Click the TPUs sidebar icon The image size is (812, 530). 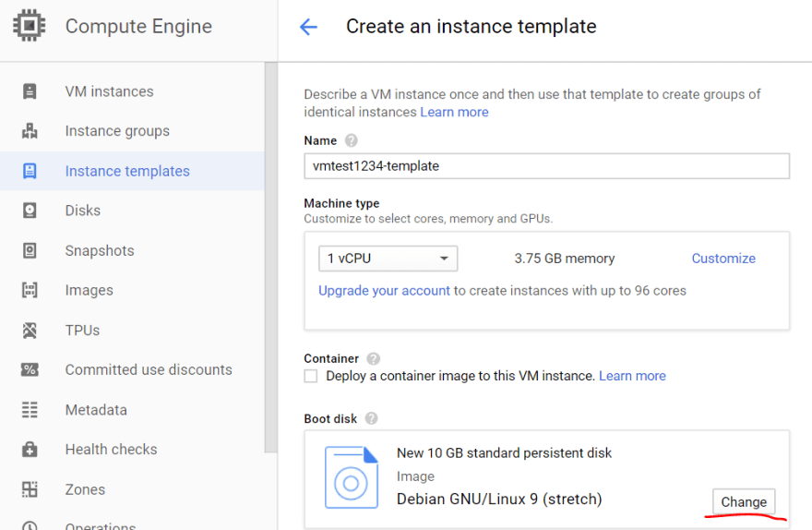pos(30,330)
